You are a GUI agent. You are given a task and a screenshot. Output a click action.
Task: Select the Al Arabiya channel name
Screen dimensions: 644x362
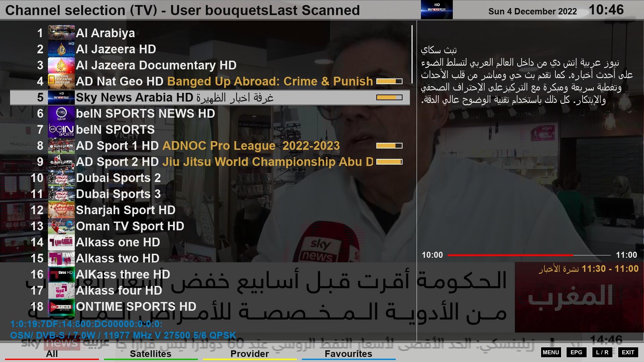[x=105, y=33]
